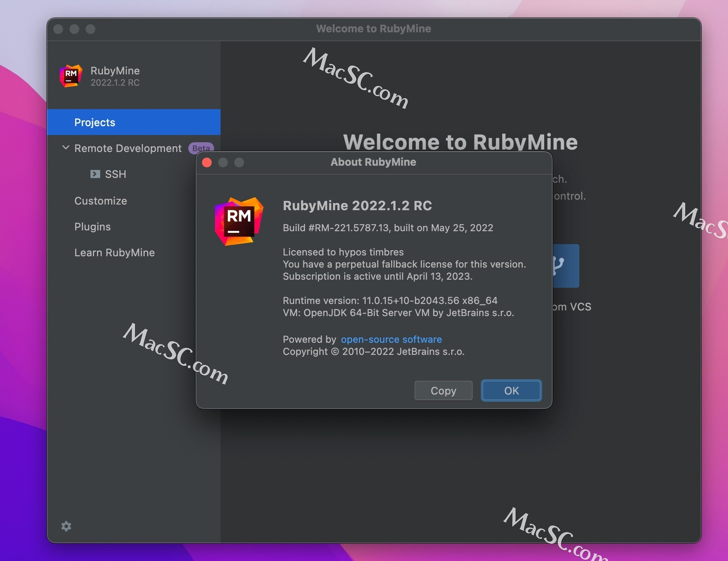
Task: Collapse the Remote Development section chevron
Action: tap(66, 148)
